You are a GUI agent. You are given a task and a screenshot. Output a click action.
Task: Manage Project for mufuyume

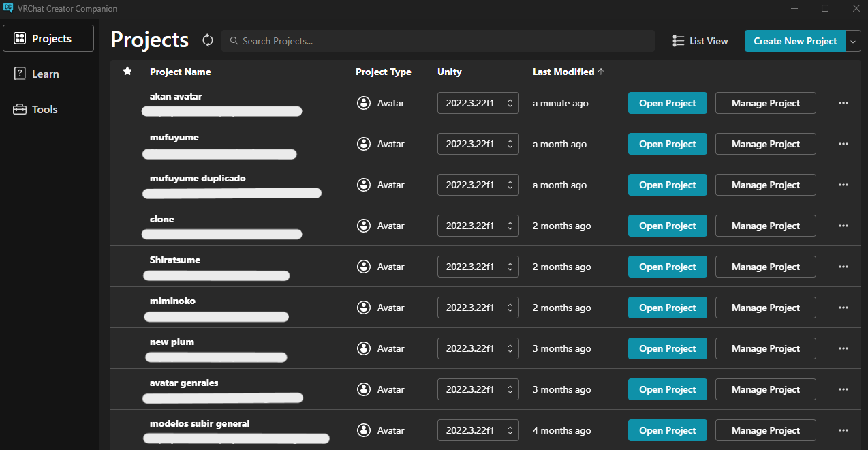(766, 144)
